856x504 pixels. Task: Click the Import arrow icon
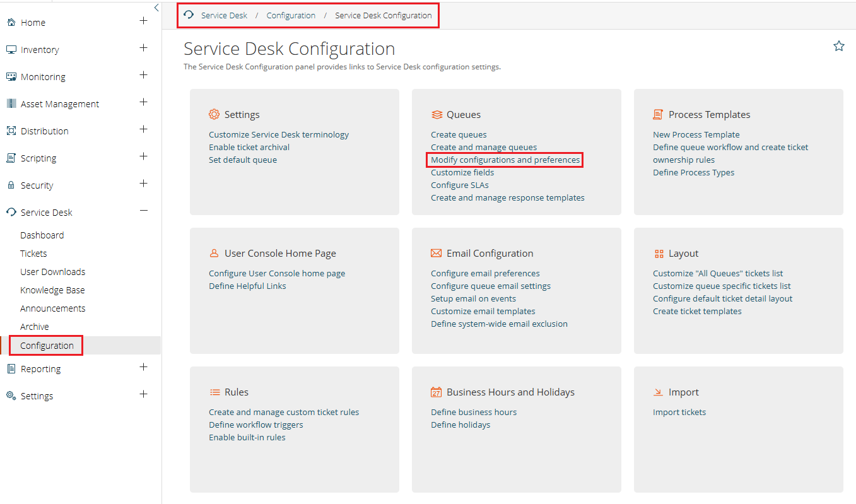point(659,392)
